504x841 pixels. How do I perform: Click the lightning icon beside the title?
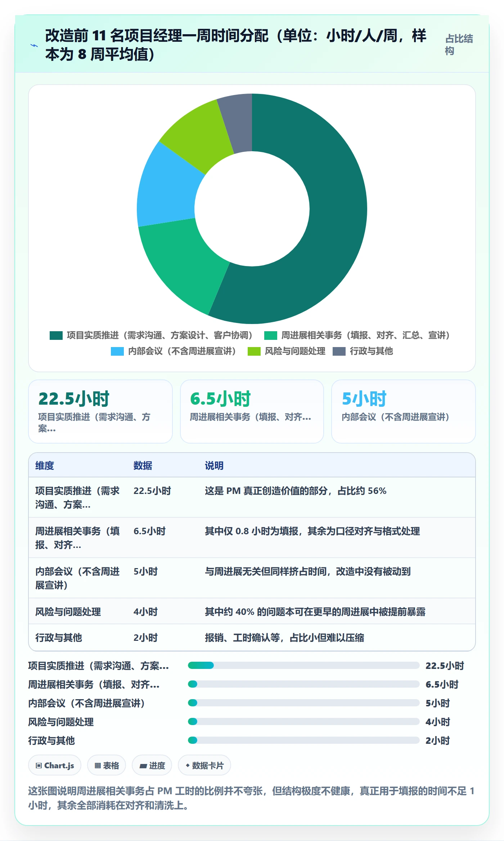click(x=34, y=45)
